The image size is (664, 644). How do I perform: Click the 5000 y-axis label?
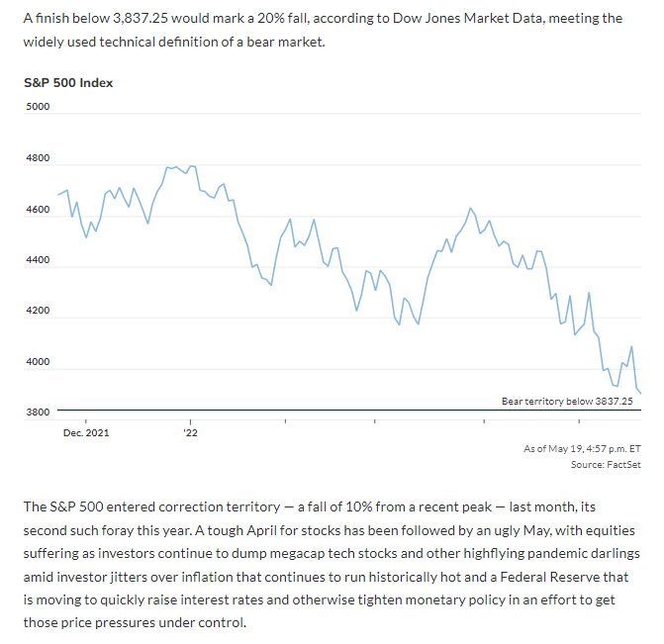point(37,106)
